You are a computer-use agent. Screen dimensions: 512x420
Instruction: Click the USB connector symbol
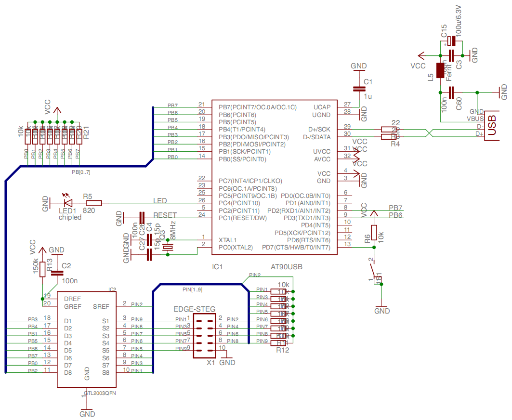point(492,124)
